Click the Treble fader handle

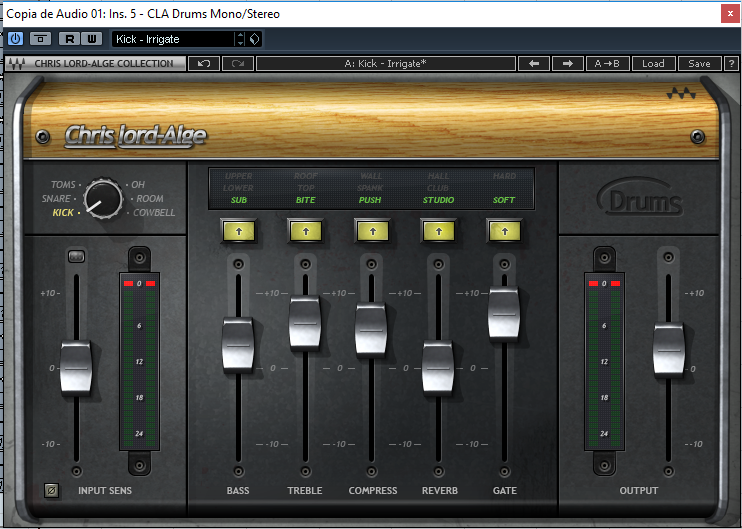pos(305,323)
